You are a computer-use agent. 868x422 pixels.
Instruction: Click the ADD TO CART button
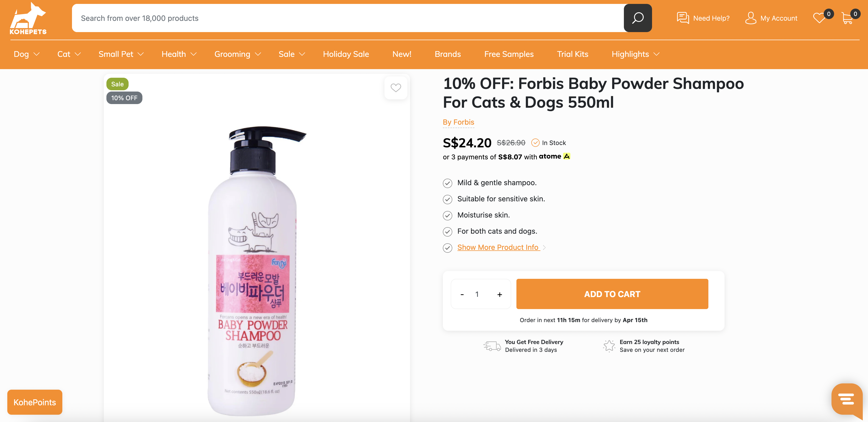(612, 294)
